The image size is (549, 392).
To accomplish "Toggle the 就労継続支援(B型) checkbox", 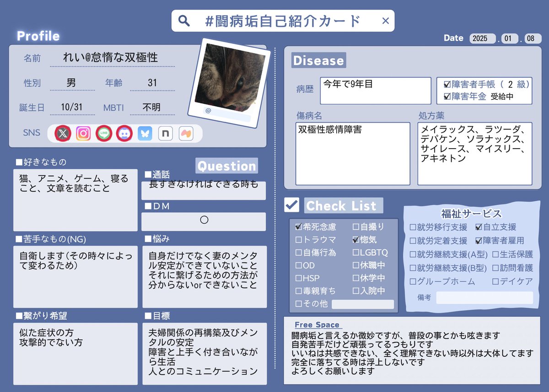I will (413, 268).
